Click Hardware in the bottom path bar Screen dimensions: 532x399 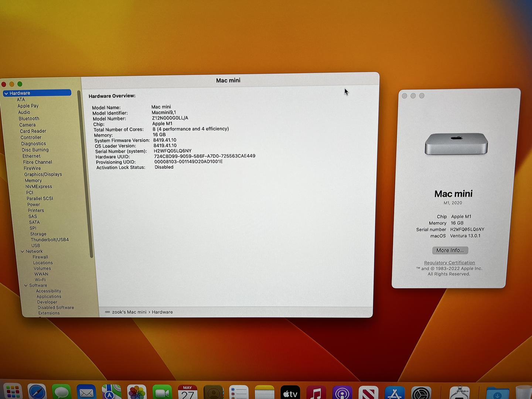pos(162,312)
